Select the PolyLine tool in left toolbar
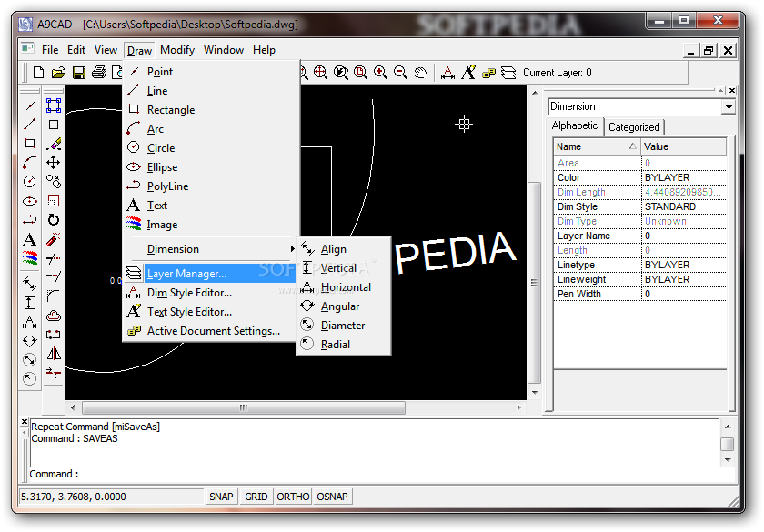764x532 pixels. tap(30, 220)
